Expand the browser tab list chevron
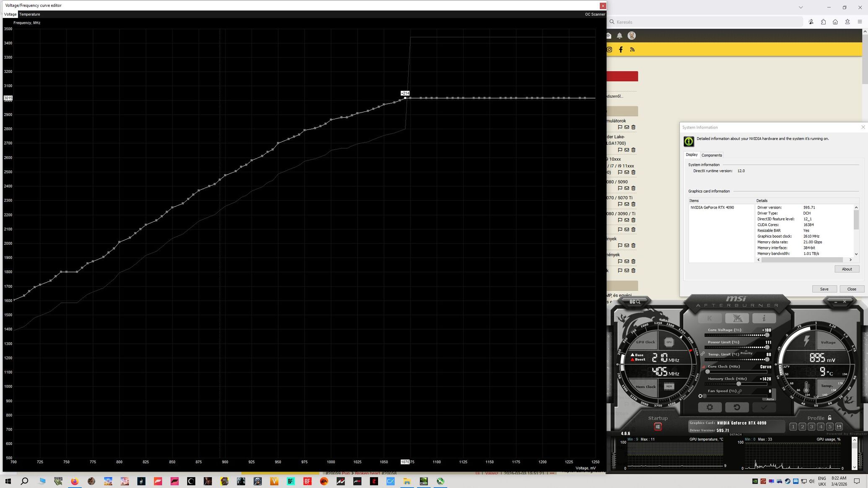This screenshot has height=488, width=868. tap(801, 7)
